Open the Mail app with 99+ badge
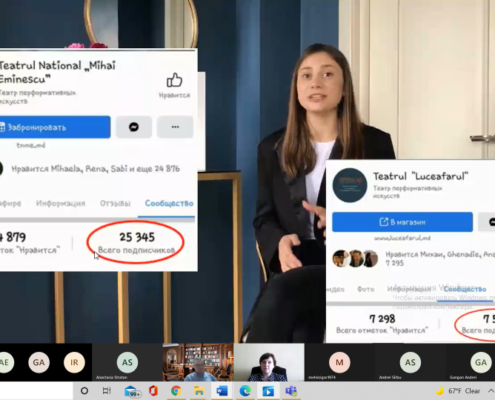The image size is (495, 400). (x=131, y=391)
